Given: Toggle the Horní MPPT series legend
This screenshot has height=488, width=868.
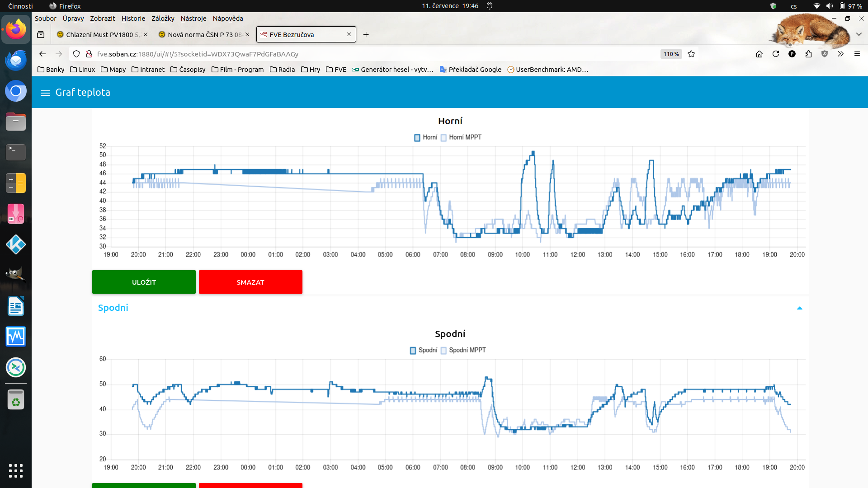Looking at the screenshot, I should pos(461,137).
